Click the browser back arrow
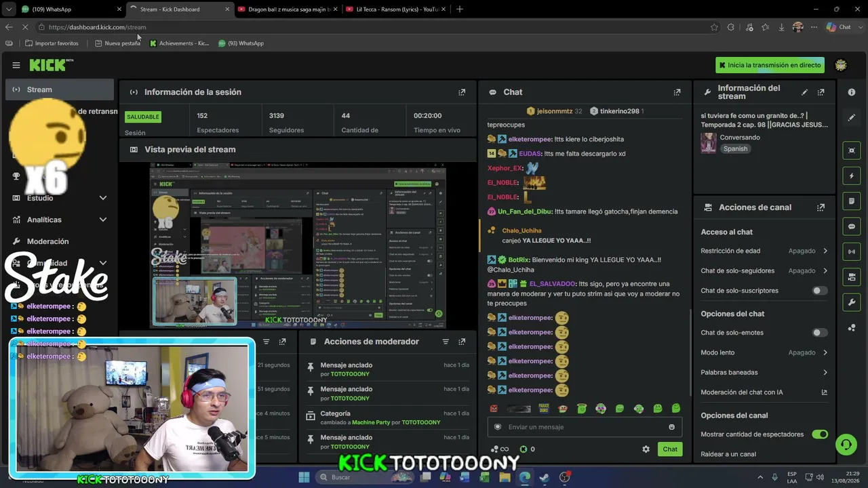Screen dimensions: 868x488 [x=9, y=27]
